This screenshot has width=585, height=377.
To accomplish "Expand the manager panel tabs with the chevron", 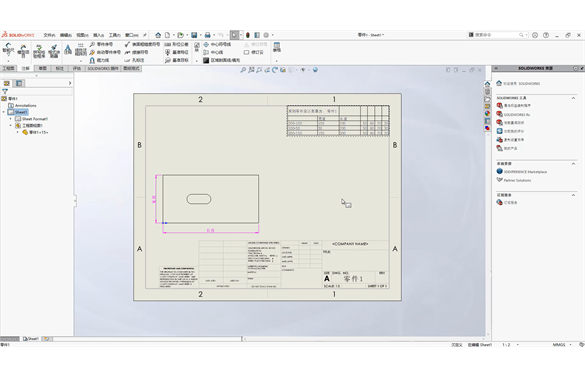I will tap(70, 83).
